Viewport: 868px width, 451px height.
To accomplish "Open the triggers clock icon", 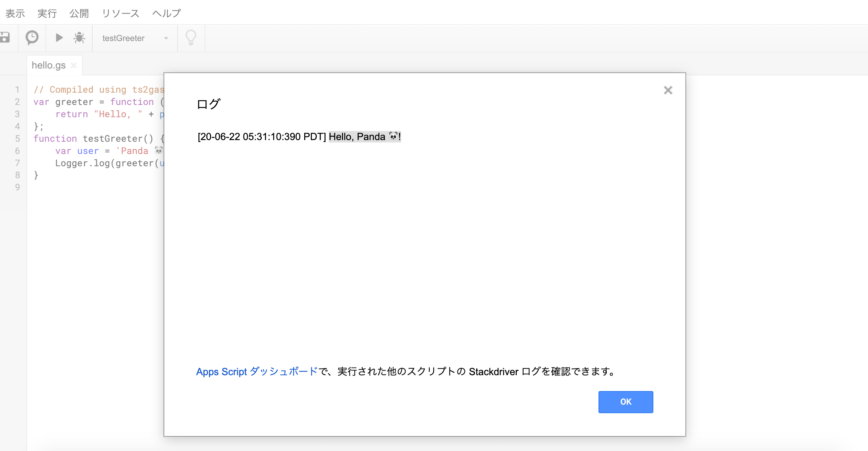I will [32, 37].
